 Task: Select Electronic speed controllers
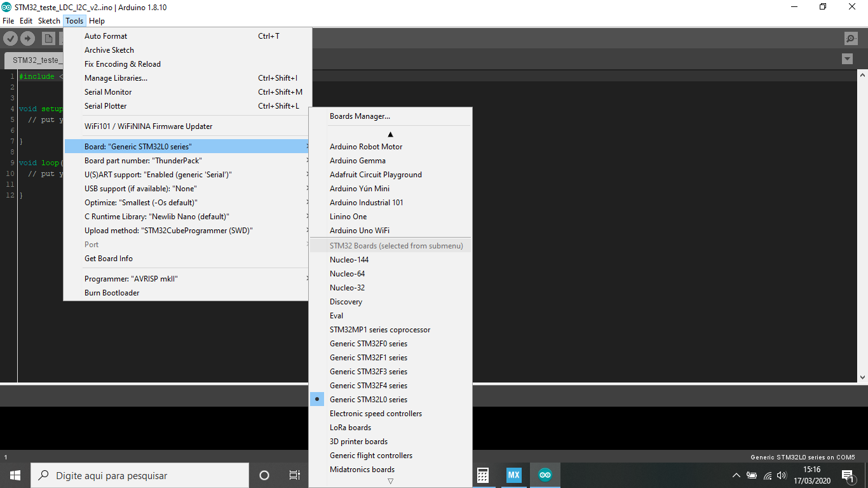click(x=390, y=414)
